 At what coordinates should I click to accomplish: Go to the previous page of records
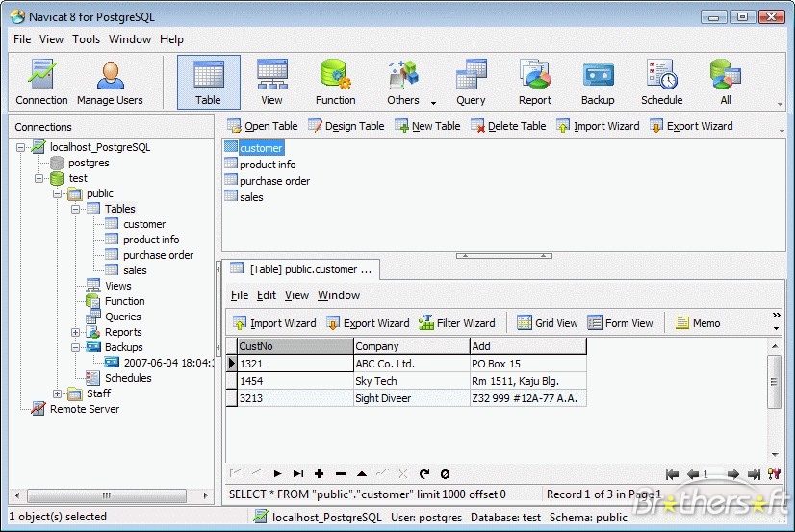(693, 474)
